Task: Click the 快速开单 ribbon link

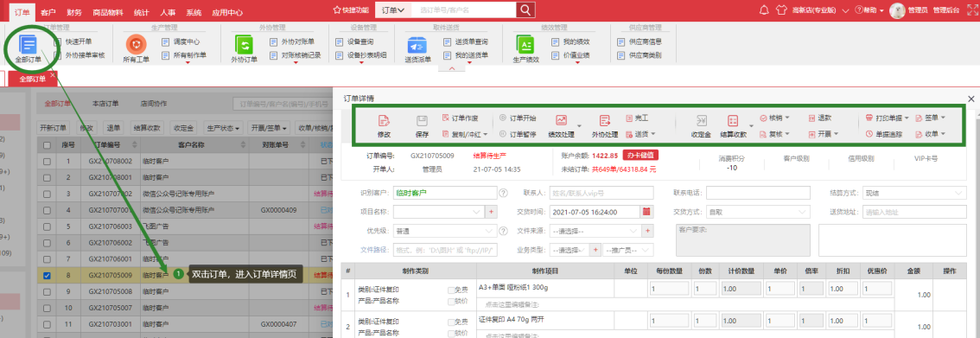Action: tap(73, 41)
